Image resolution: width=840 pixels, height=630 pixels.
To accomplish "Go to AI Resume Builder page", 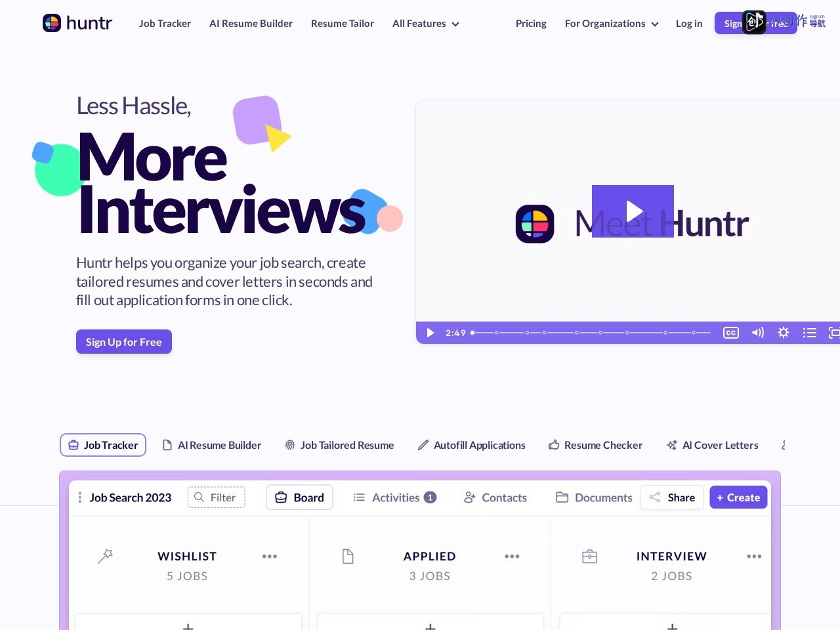I will pyautogui.click(x=251, y=24).
